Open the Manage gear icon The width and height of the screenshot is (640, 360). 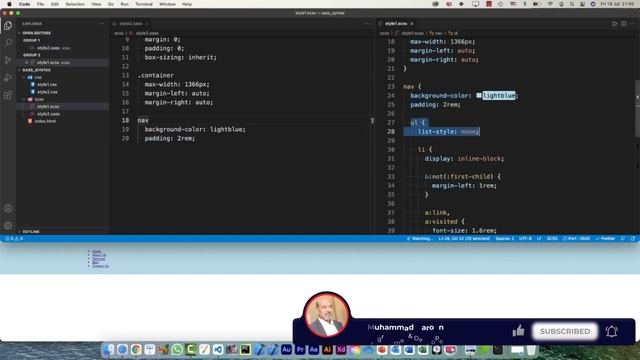point(8,225)
